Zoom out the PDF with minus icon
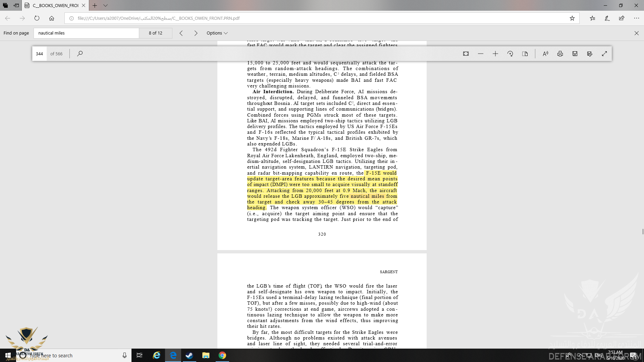Screen dimensions: 644x362 481,54
